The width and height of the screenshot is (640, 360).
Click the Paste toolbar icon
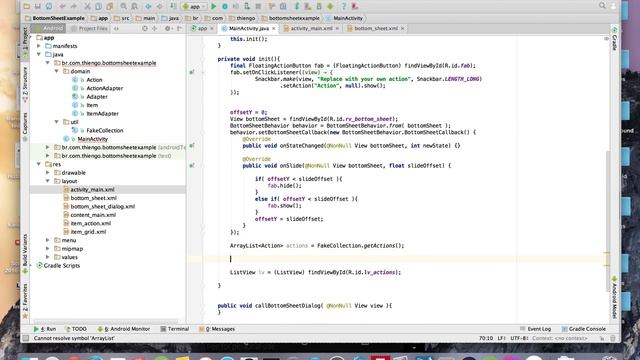[x=109, y=6]
